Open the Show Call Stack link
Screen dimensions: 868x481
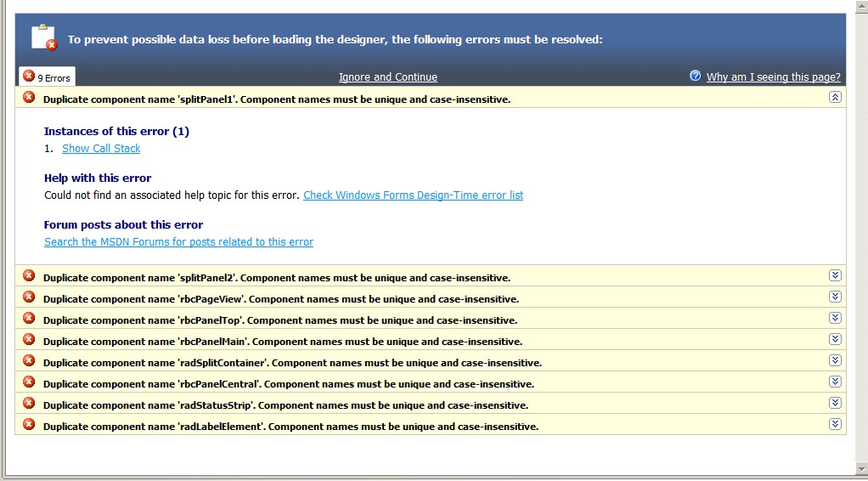(101, 149)
